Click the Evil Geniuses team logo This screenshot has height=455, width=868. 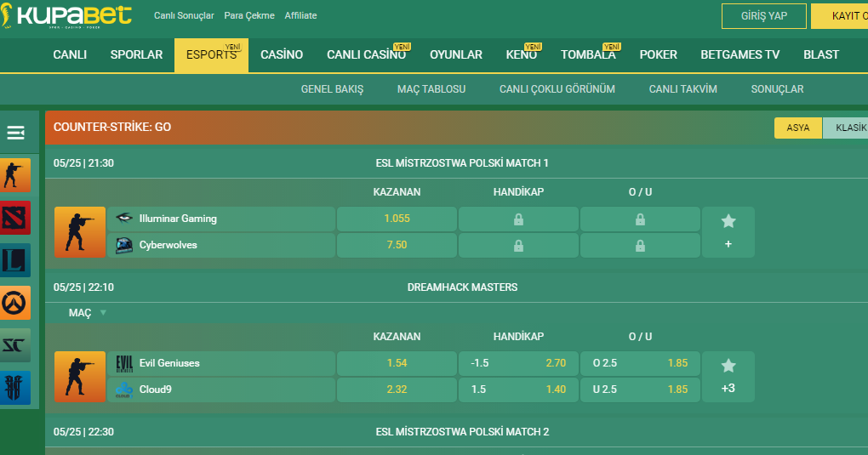pyautogui.click(x=124, y=363)
